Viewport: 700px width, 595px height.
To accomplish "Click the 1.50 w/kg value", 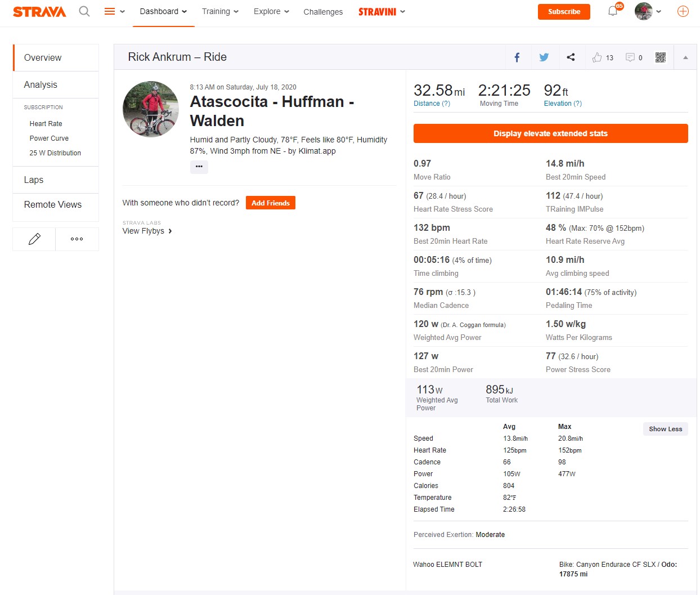I will [x=566, y=324].
